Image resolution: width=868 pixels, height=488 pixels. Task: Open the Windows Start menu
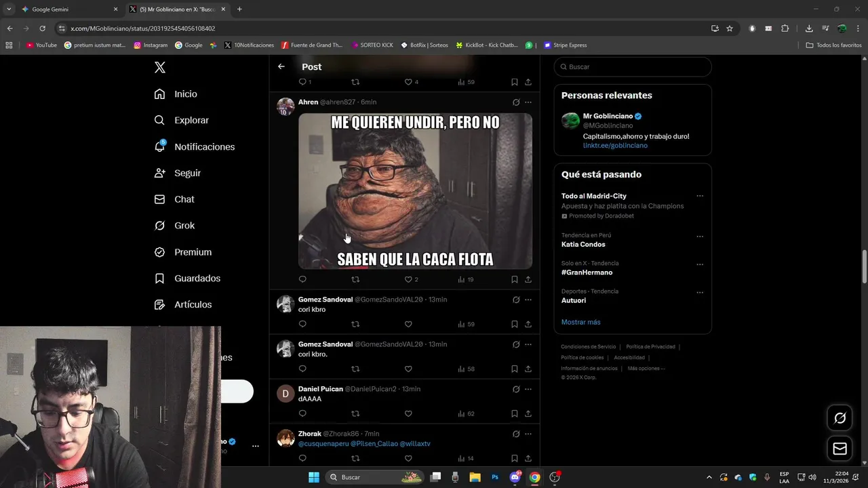click(x=314, y=477)
